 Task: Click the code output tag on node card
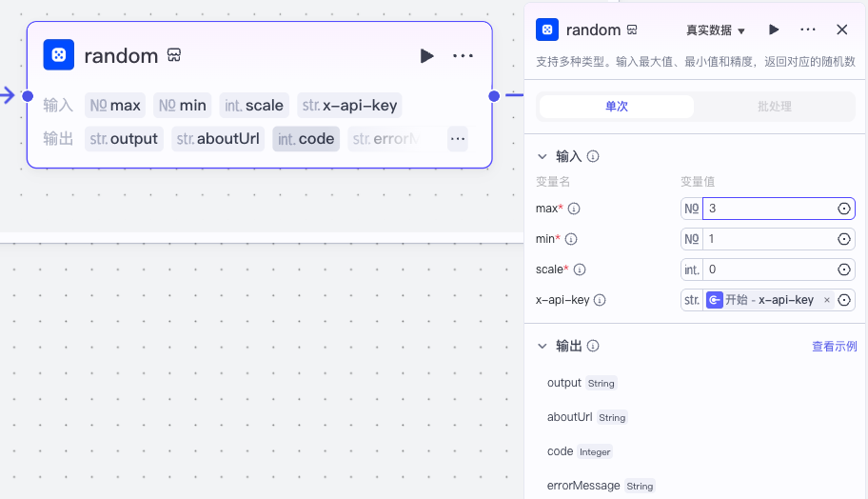(306, 139)
